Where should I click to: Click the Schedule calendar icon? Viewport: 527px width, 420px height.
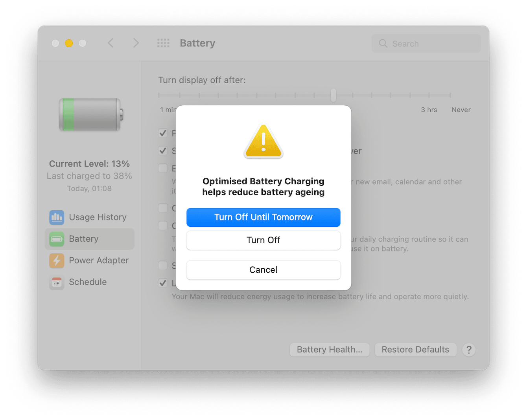tap(57, 282)
